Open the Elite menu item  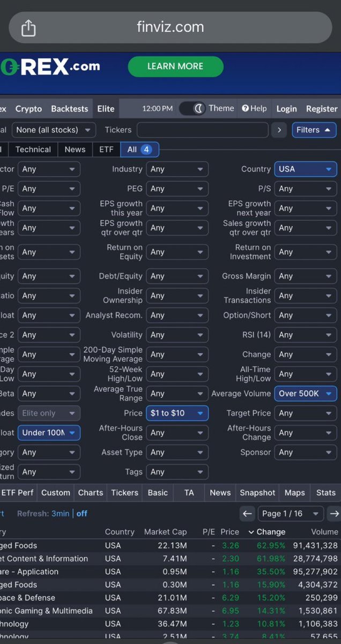[x=106, y=108]
